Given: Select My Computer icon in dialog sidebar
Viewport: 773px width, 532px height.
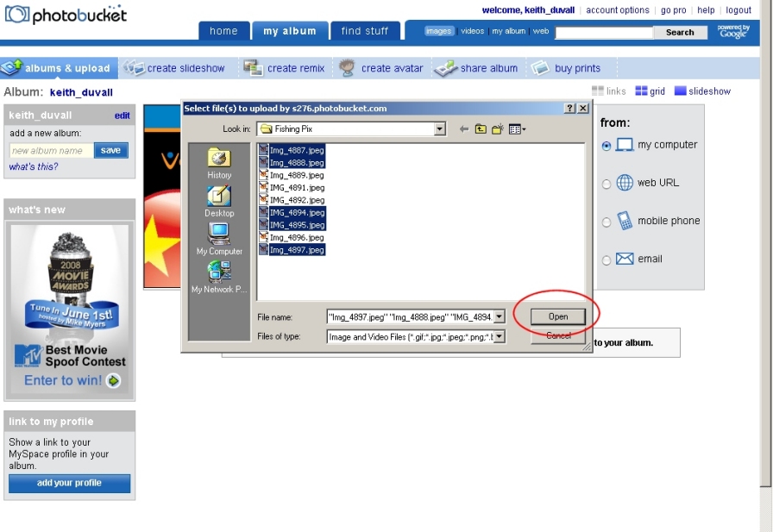Looking at the screenshot, I should (219, 237).
